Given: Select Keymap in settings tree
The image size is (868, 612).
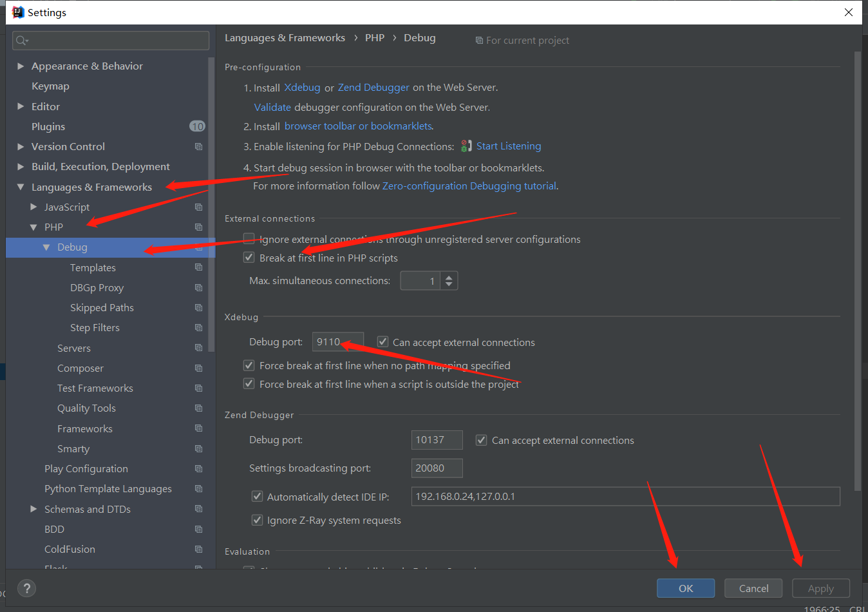Looking at the screenshot, I should pyautogui.click(x=50, y=86).
